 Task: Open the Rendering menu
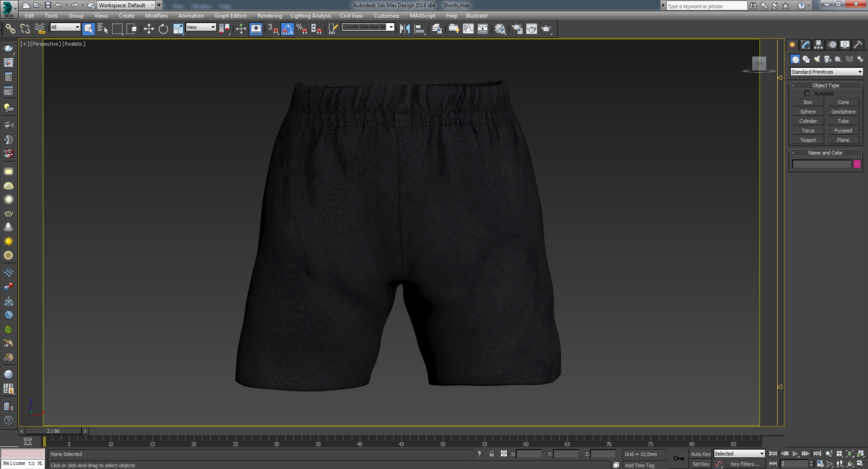pos(269,15)
